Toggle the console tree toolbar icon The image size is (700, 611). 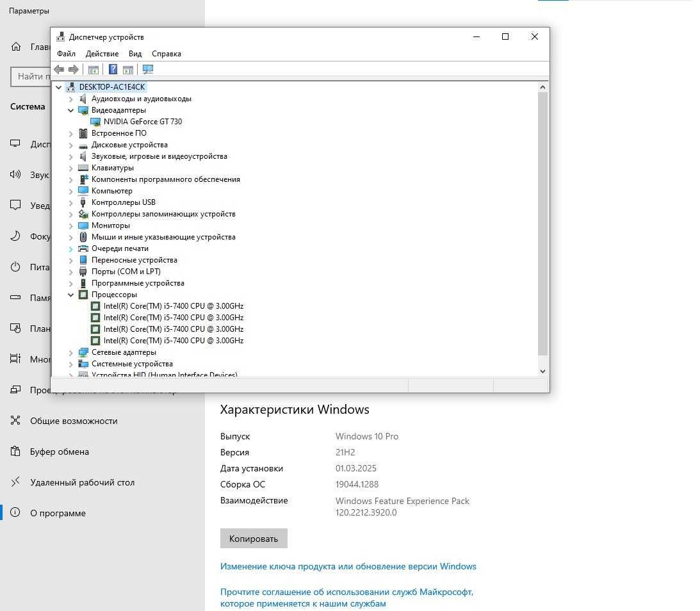pyautogui.click(x=94, y=70)
